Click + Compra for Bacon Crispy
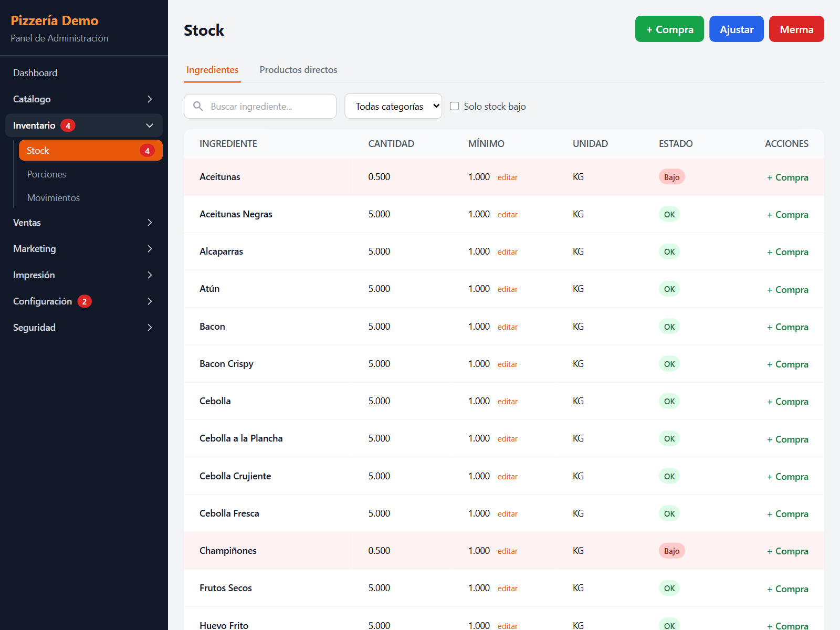840x630 pixels. coord(787,364)
